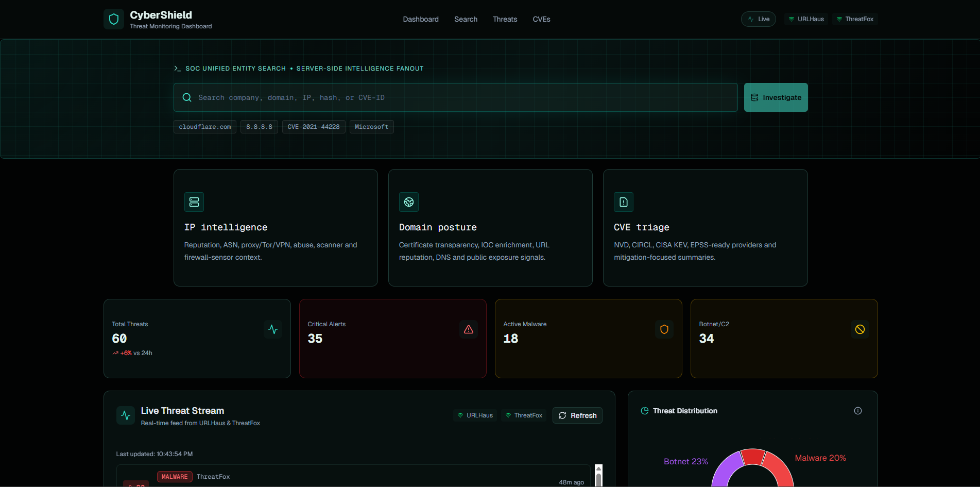This screenshot has height=487, width=980.
Task: Toggle the Live status pill in header
Action: coord(759,19)
